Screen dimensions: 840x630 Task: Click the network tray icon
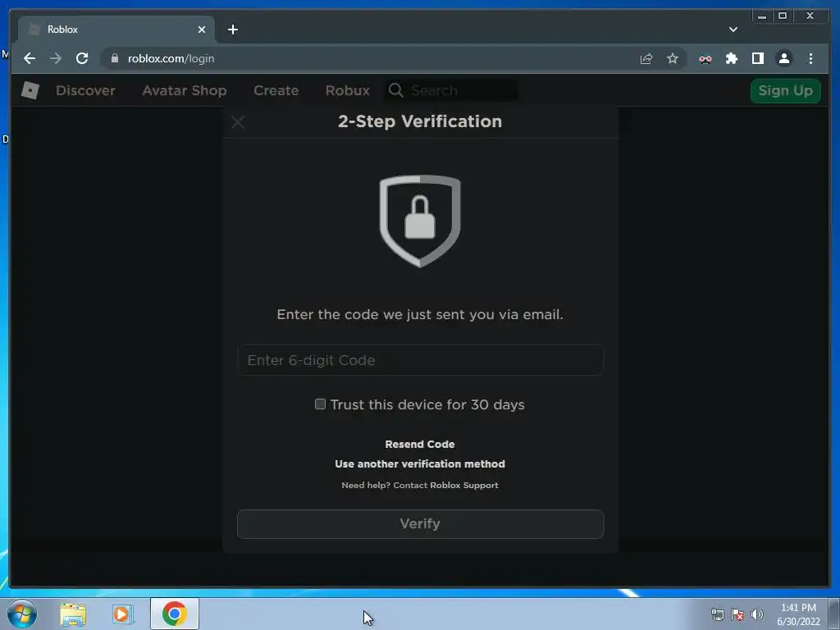click(x=717, y=614)
